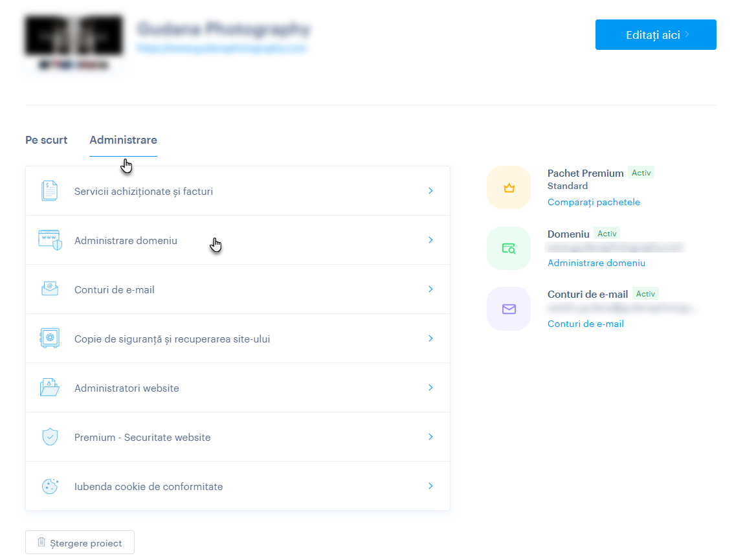Open Administrare domeniu link under Domeniu
This screenshot has height=560, width=734.
click(x=596, y=263)
